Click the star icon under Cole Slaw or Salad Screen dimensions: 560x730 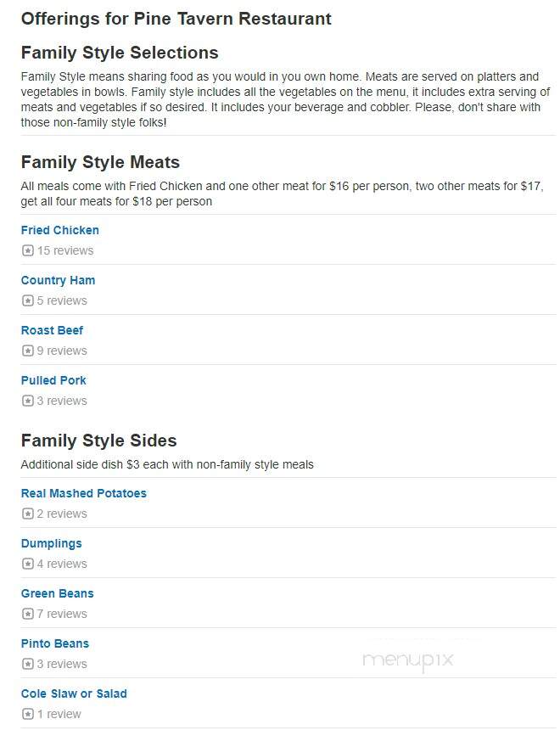[x=28, y=714]
